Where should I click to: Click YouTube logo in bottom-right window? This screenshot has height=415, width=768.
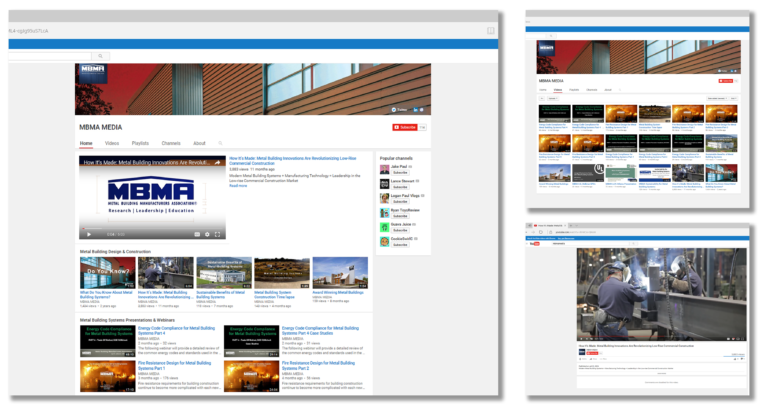click(535, 244)
